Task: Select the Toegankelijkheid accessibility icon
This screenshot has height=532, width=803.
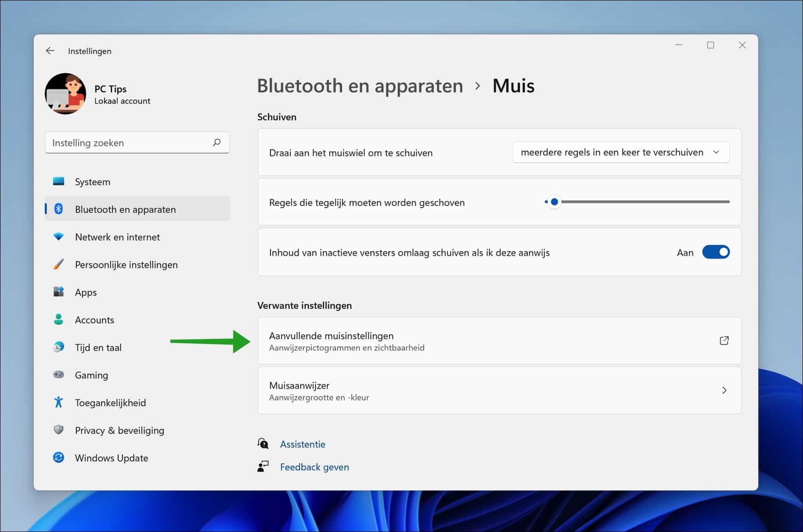Action: tap(59, 402)
